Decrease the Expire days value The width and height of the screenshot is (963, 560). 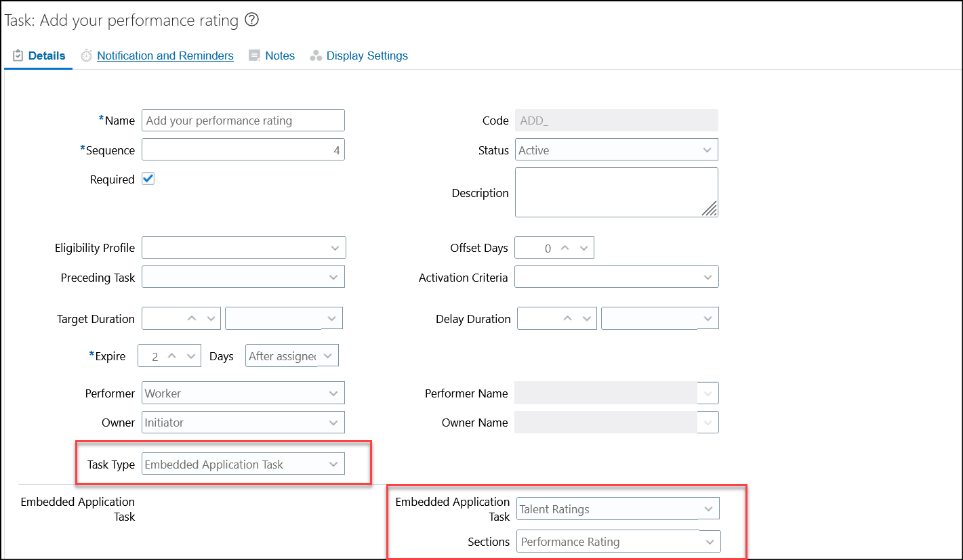(191, 356)
